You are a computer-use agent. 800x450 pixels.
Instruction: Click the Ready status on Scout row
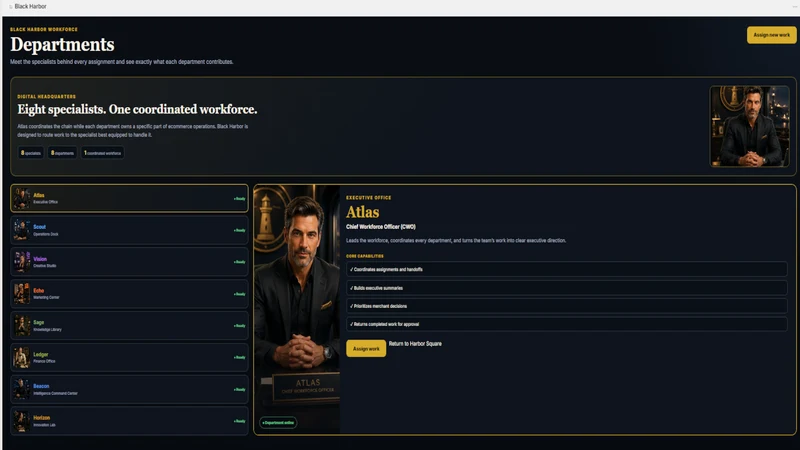pos(239,230)
